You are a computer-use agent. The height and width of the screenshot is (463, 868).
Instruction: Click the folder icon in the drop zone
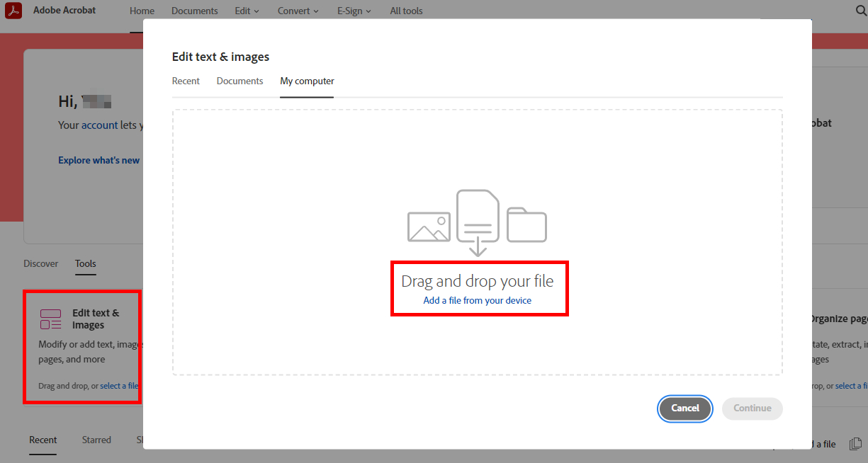tap(526, 224)
